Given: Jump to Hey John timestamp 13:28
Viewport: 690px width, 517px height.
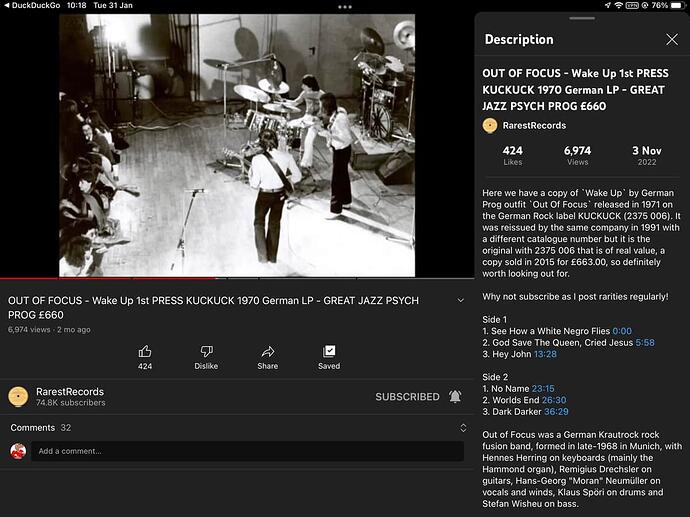Looking at the screenshot, I should pyautogui.click(x=545, y=354).
